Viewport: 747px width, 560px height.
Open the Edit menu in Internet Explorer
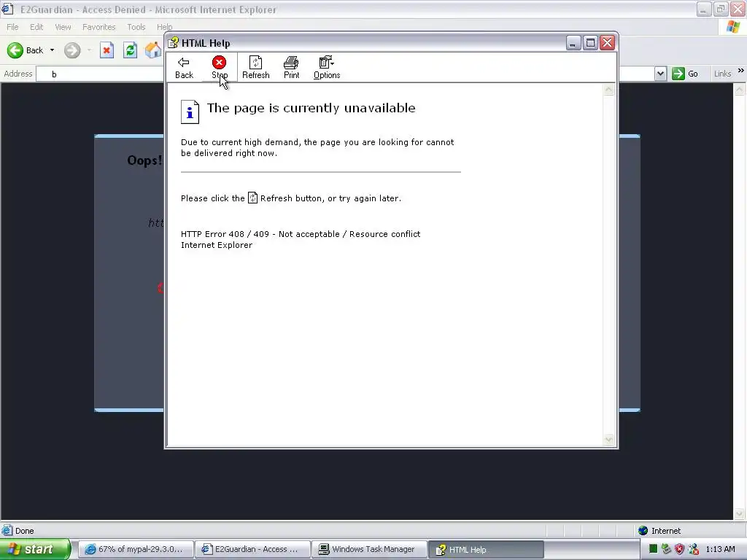pos(36,27)
